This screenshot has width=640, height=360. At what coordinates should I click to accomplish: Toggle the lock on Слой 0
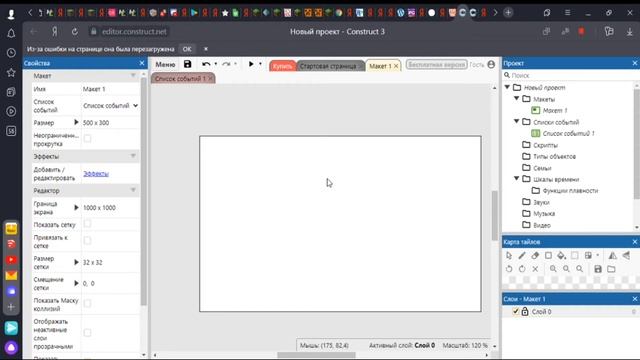[x=525, y=311]
